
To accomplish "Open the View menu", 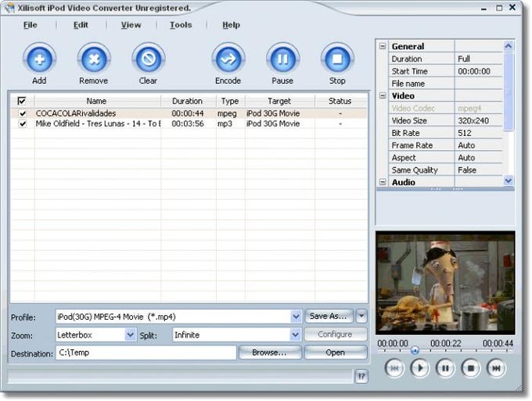I will tap(131, 25).
